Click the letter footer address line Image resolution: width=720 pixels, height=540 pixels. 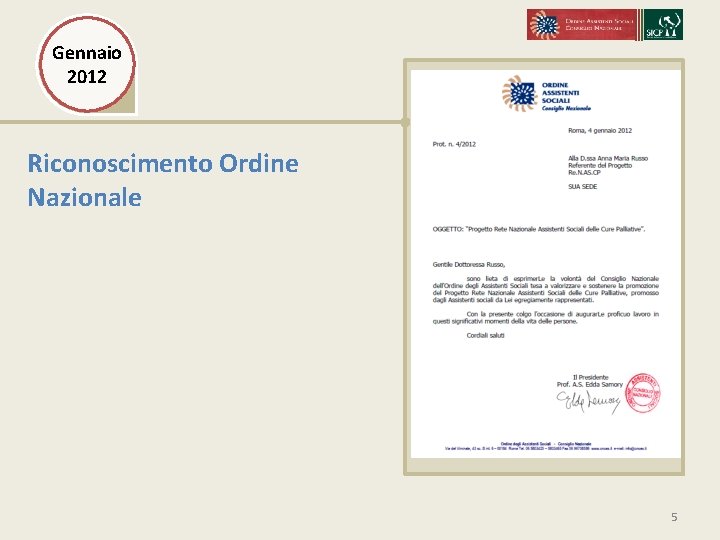[x=546, y=449]
